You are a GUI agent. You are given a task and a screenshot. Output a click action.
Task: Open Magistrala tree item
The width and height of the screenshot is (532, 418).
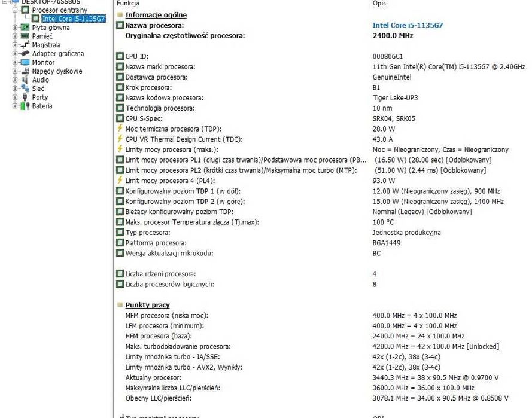(46, 45)
